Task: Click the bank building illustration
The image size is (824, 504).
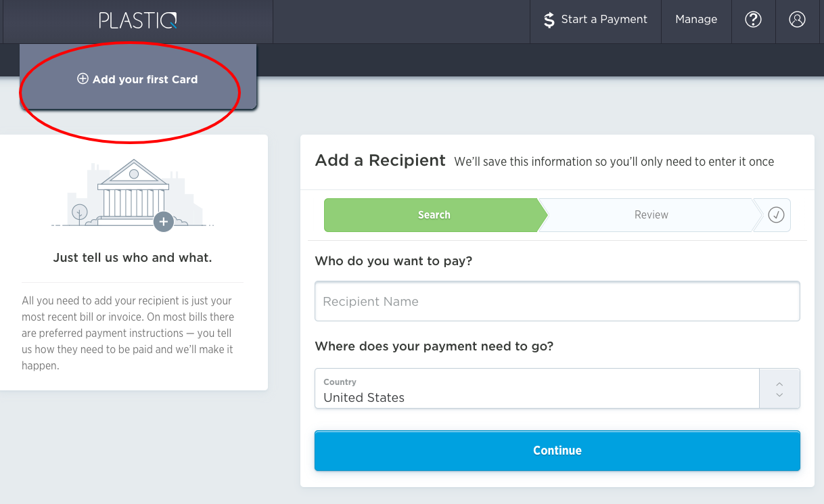Action: point(133,193)
